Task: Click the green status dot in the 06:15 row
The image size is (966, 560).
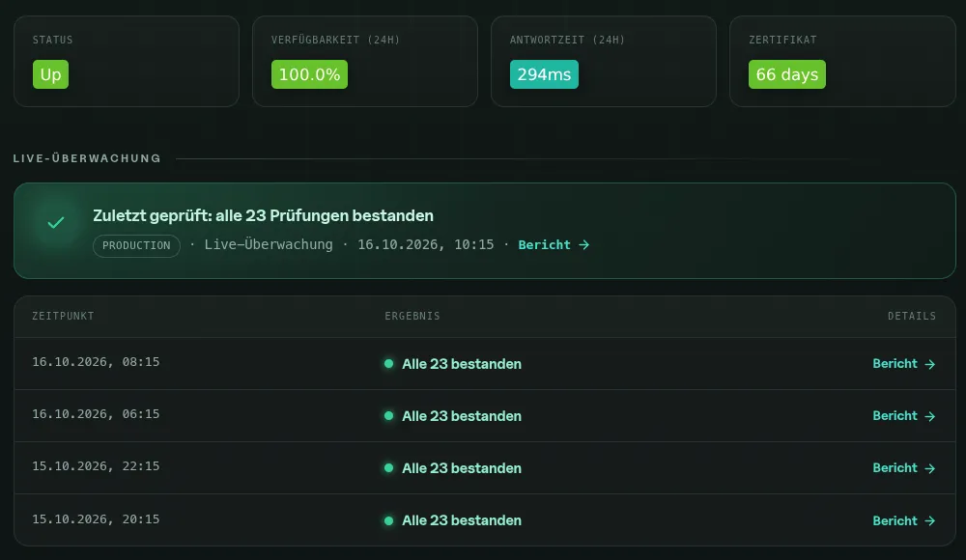Action: 388,416
